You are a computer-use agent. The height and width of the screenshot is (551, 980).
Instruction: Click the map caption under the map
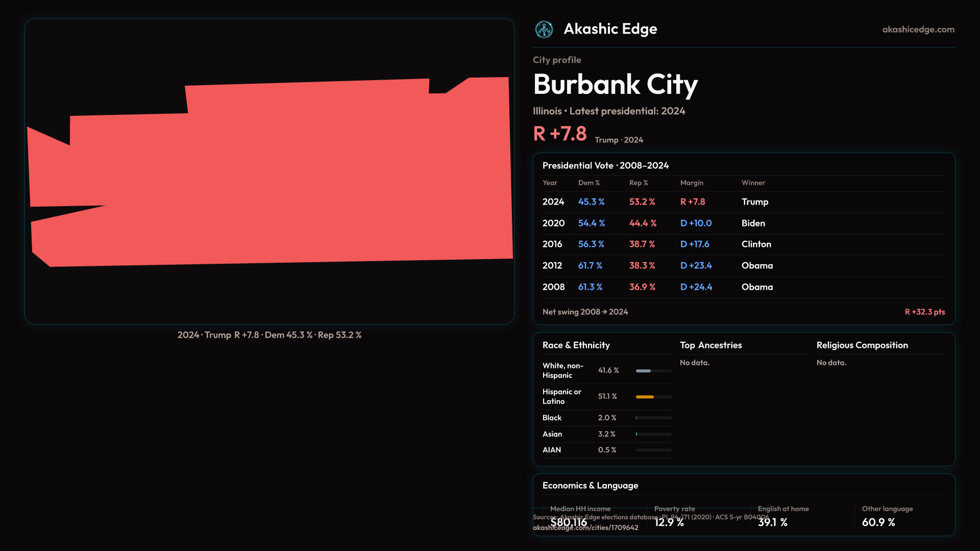click(x=269, y=335)
